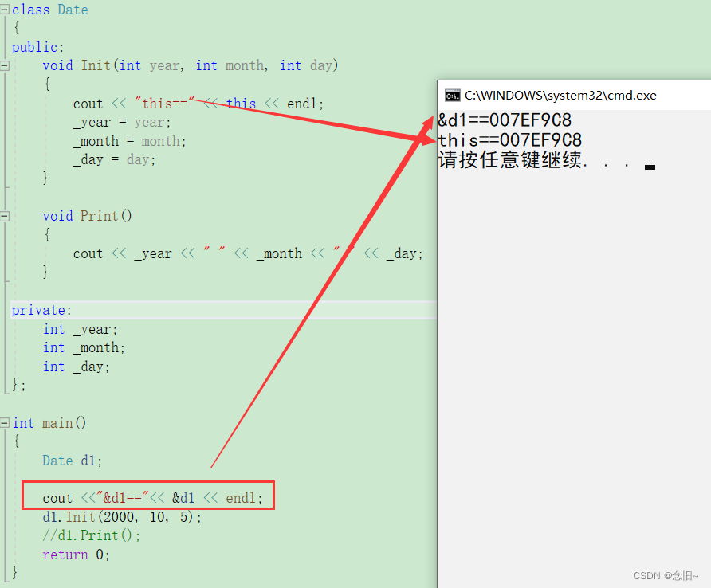This screenshot has width=711, height=588.
Task: Click the _year = year; assignment line
Action: [122, 123]
